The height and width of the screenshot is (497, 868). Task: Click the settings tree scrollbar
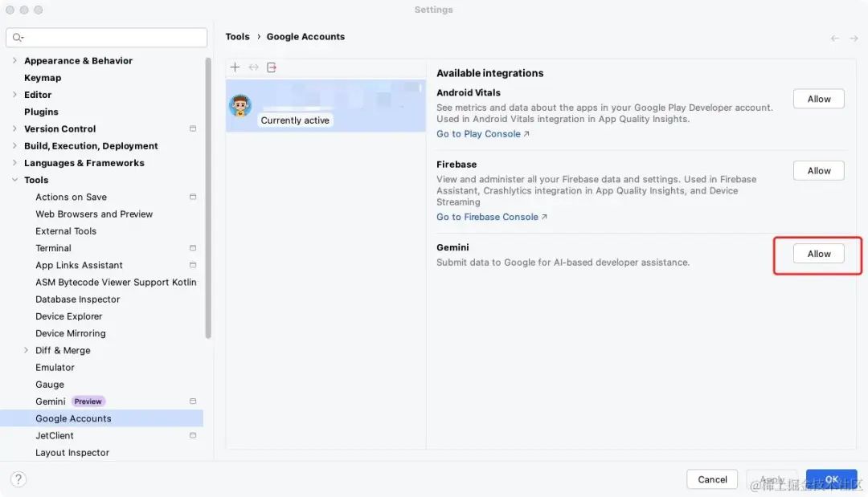point(208,198)
